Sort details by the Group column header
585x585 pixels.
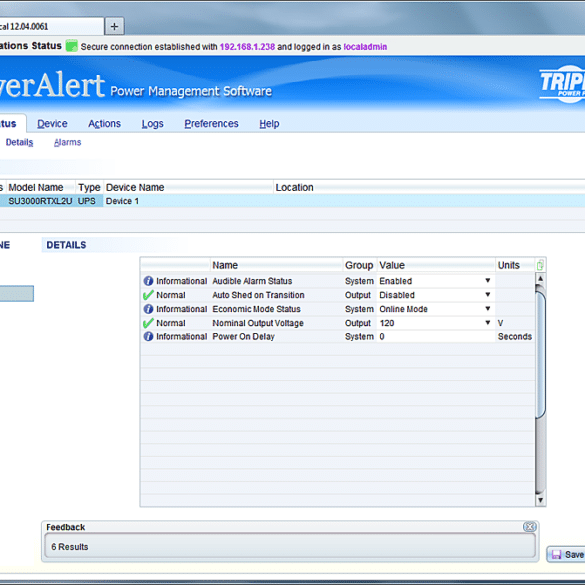[x=359, y=265]
